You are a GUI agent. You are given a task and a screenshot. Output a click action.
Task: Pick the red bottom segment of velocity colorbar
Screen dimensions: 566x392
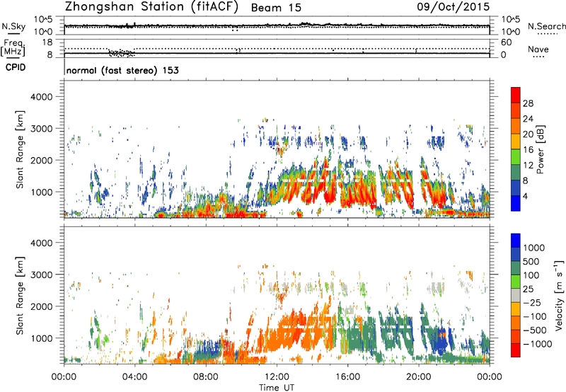tap(516, 350)
